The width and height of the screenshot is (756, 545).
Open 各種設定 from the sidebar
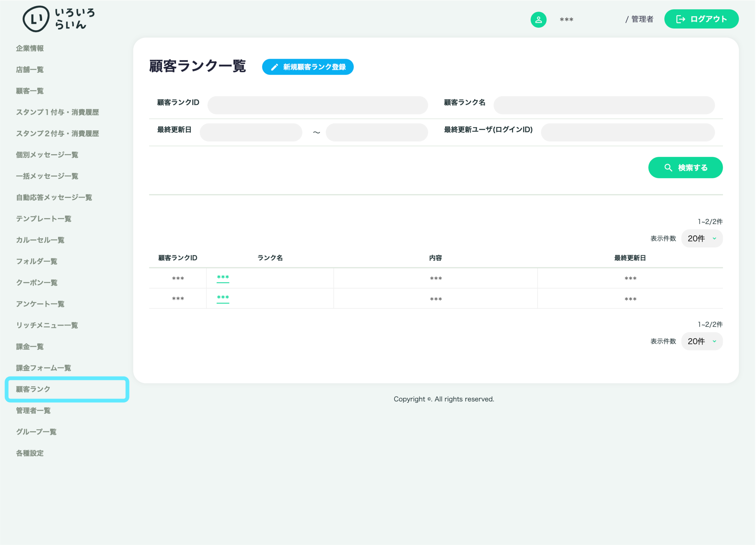click(30, 453)
